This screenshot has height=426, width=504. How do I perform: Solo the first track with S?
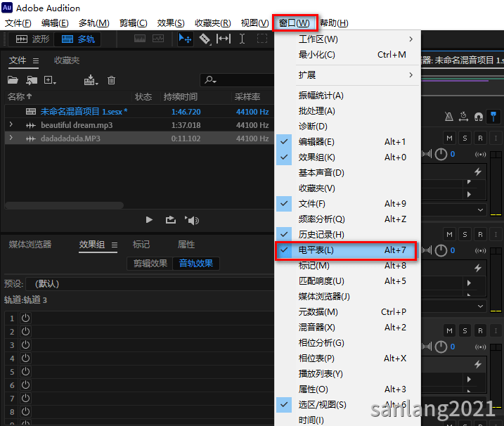pyautogui.click(x=465, y=138)
